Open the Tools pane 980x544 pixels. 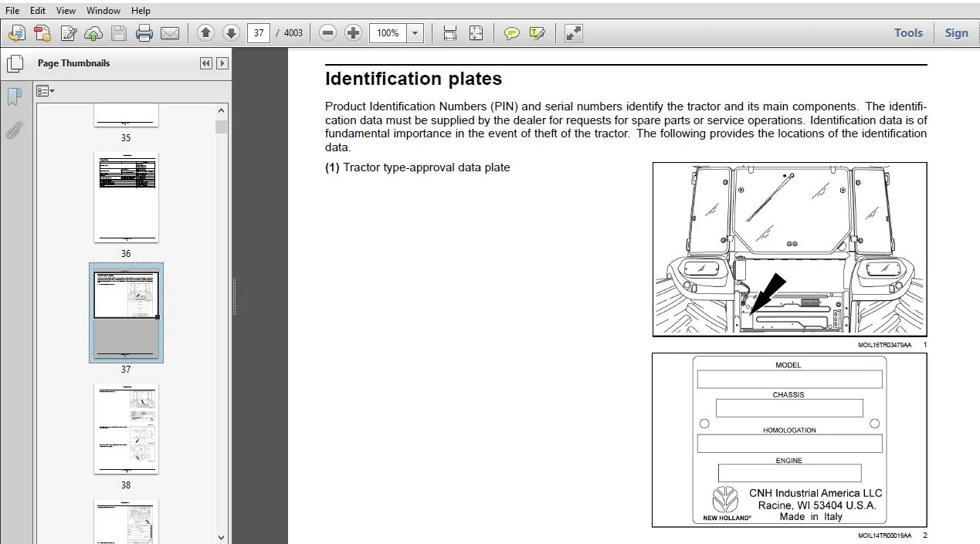908,33
